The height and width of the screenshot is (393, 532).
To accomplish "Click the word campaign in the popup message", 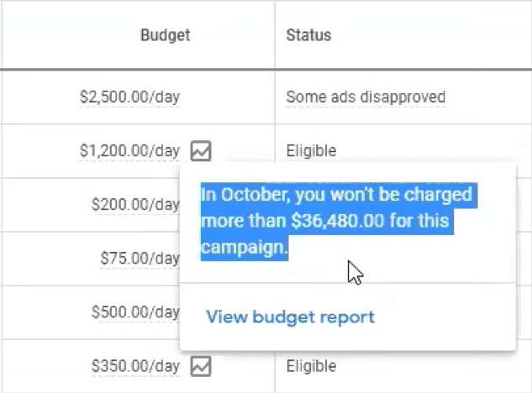I will click(x=244, y=247).
